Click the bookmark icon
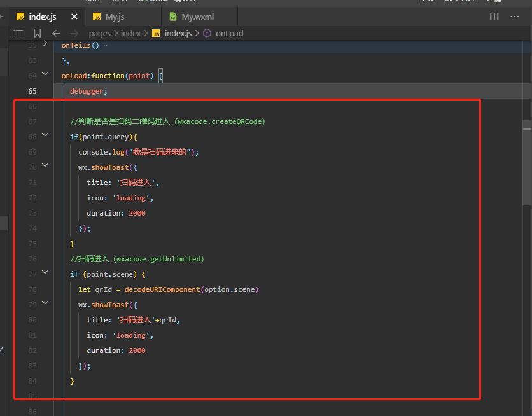Image resolution: width=532 pixels, height=416 pixels. 38,33
